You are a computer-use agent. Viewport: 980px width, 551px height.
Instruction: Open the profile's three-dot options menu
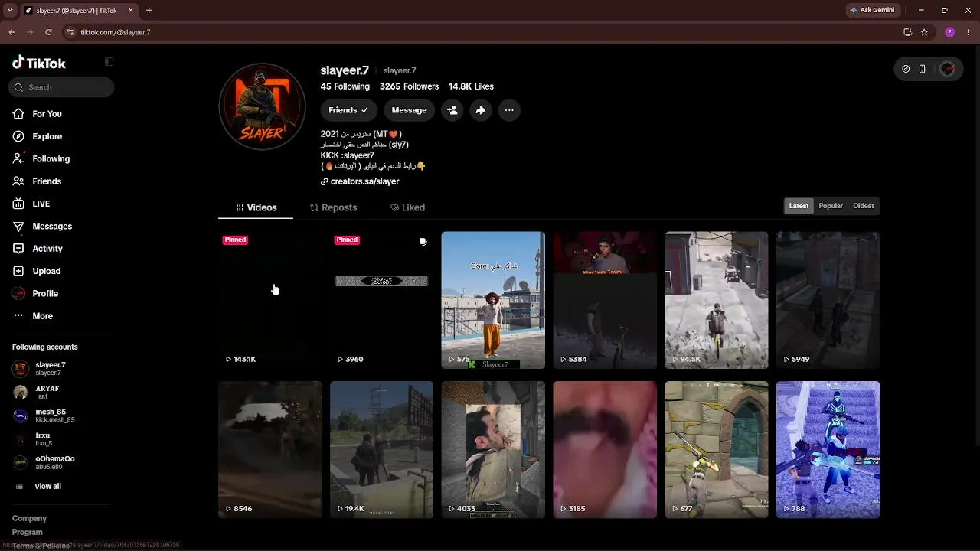509,110
